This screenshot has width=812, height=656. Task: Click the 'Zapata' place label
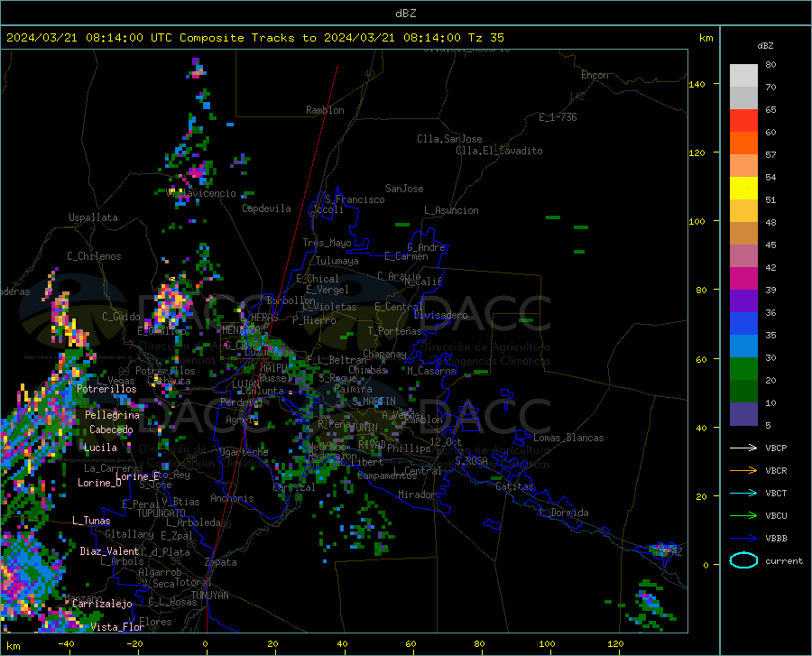pos(221,562)
